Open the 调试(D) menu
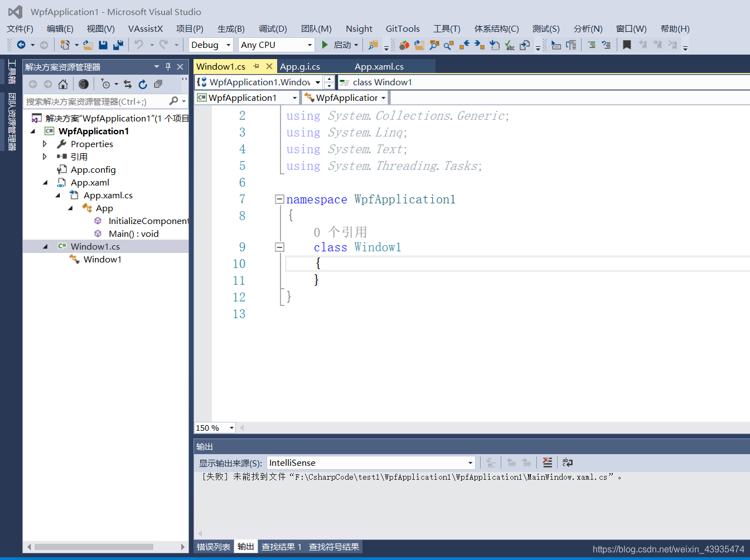This screenshot has width=750, height=560. 273,28
